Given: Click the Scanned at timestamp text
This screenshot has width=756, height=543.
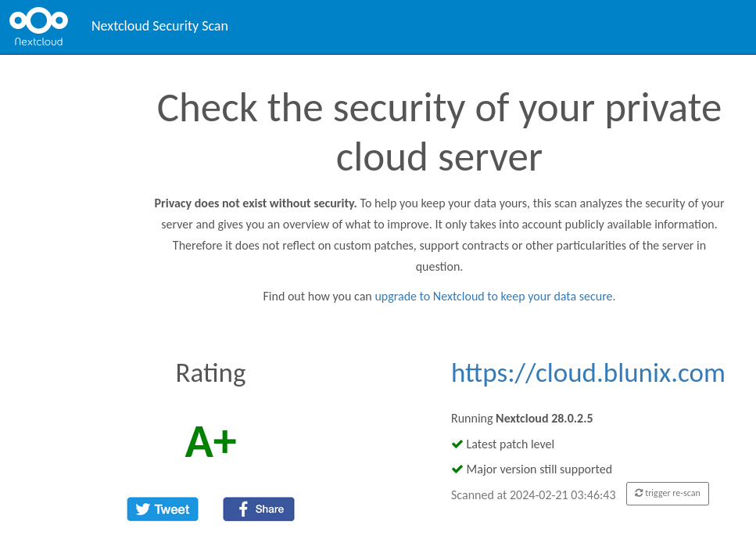Looking at the screenshot, I should pos(533,495).
